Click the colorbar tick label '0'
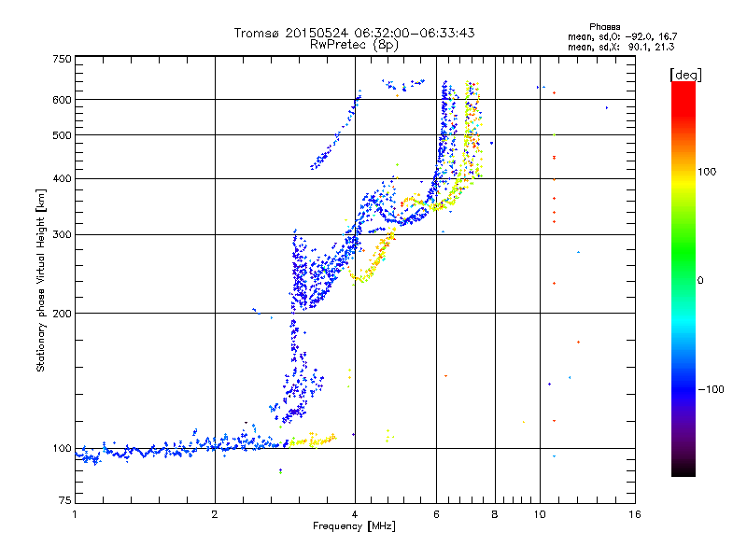 click(699, 281)
